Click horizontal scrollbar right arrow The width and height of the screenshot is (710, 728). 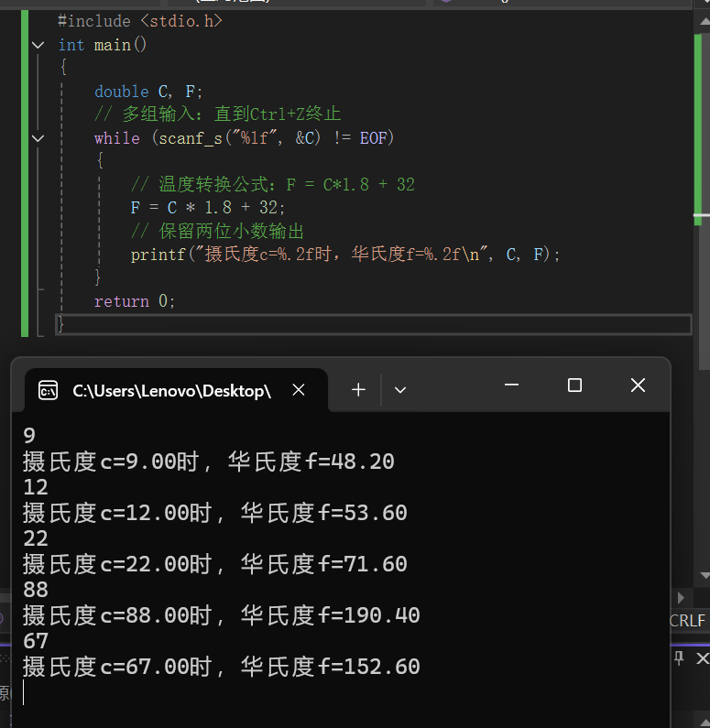(x=682, y=598)
